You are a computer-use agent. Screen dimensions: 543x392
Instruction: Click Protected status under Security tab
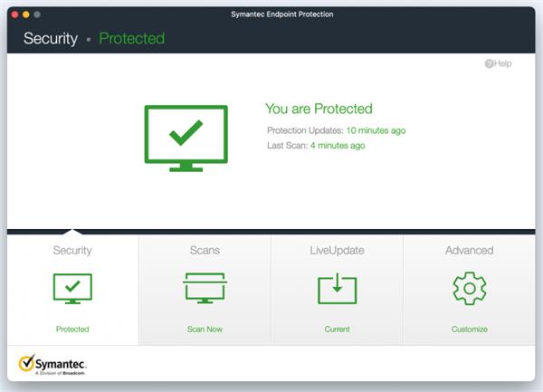tap(72, 329)
